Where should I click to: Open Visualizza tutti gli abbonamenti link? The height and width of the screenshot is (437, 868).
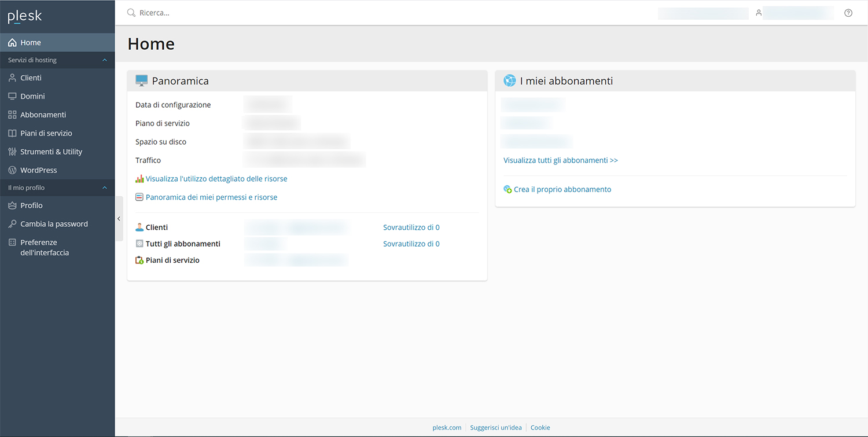point(560,160)
